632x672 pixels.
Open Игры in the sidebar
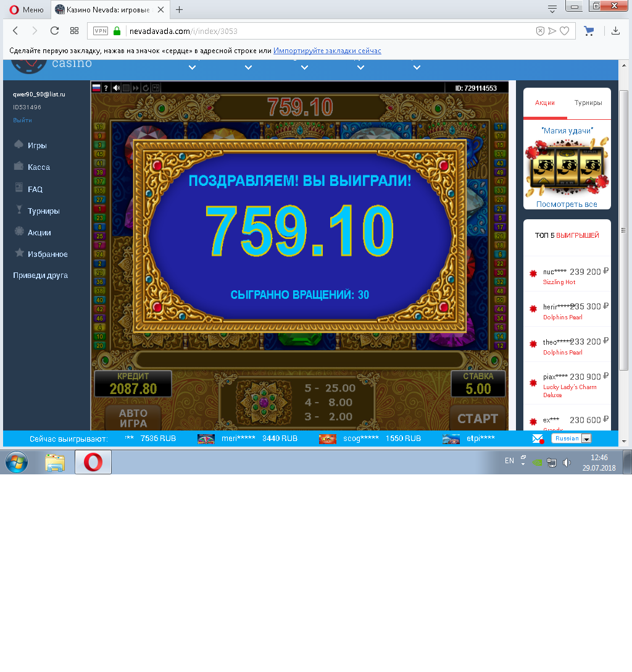pyautogui.click(x=37, y=145)
